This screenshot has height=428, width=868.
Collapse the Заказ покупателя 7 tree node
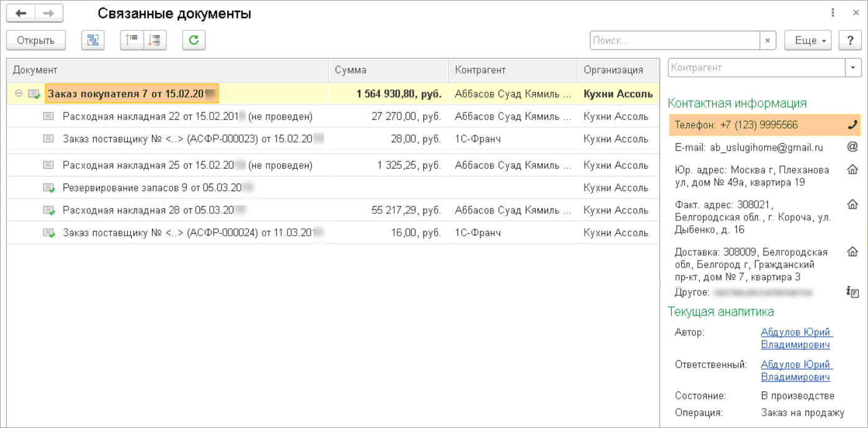point(19,94)
